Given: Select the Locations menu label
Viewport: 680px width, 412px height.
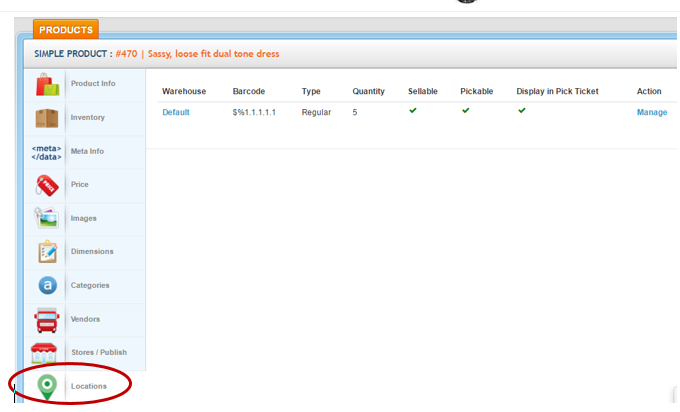Looking at the screenshot, I should point(89,386).
